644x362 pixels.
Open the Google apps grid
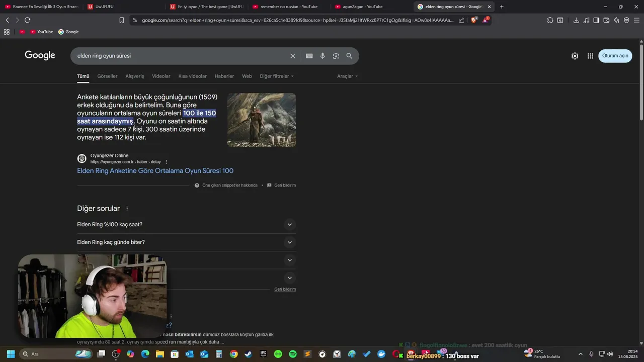tap(590, 56)
